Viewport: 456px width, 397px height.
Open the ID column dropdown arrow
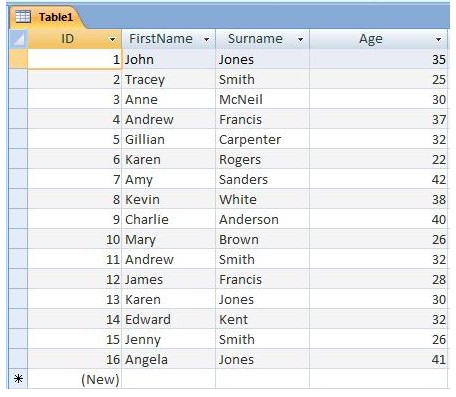tap(113, 39)
